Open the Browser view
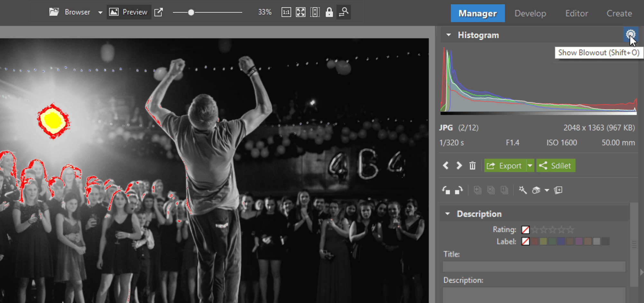The height and width of the screenshot is (303, 644). pos(69,12)
